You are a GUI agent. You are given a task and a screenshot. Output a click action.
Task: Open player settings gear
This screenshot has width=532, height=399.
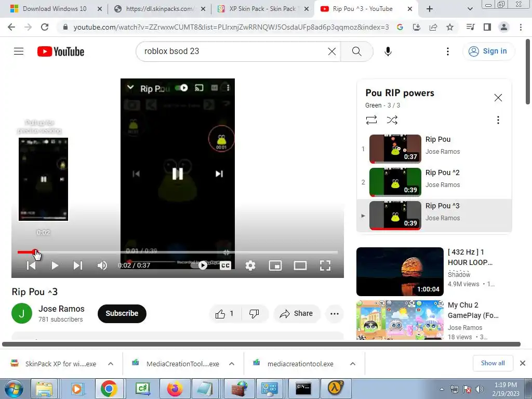pyautogui.click(x=250, y=265)
